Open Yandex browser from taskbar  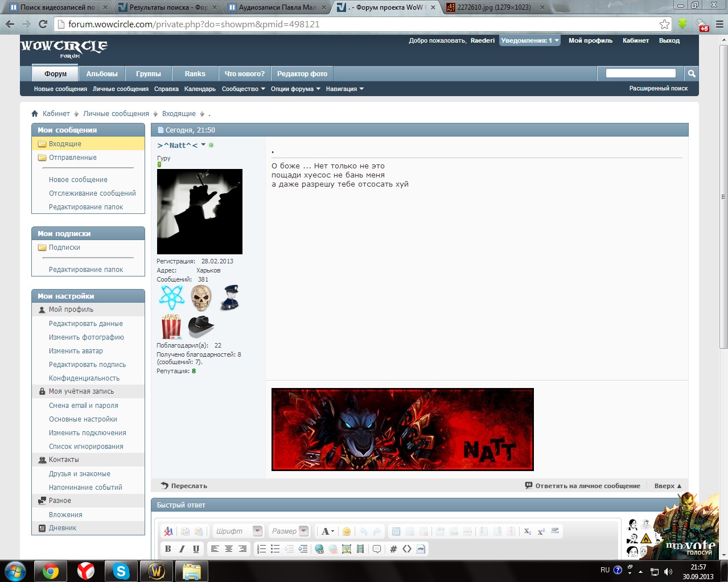(x=86, y=571)
